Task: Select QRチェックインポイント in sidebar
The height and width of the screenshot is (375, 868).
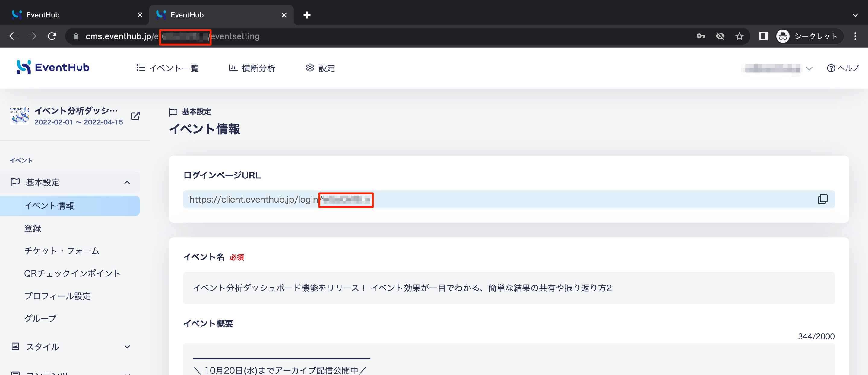Action: coord(72,273)
